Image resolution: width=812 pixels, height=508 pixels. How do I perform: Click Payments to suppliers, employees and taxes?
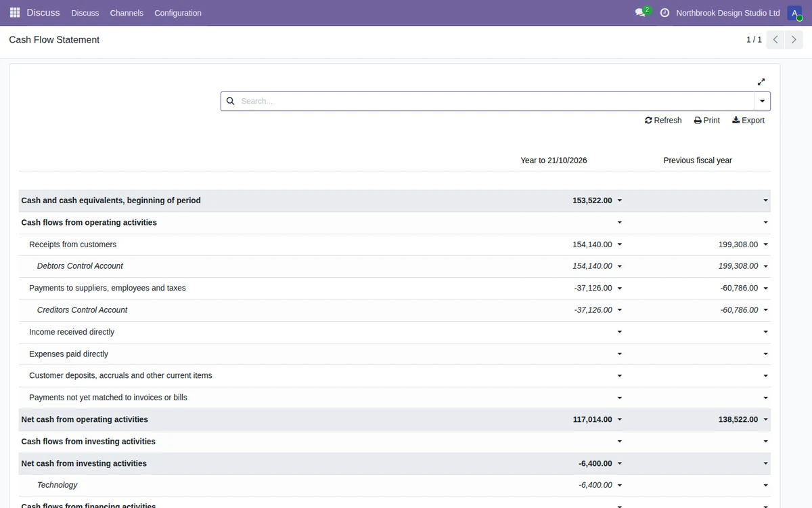tap(107, 288)
